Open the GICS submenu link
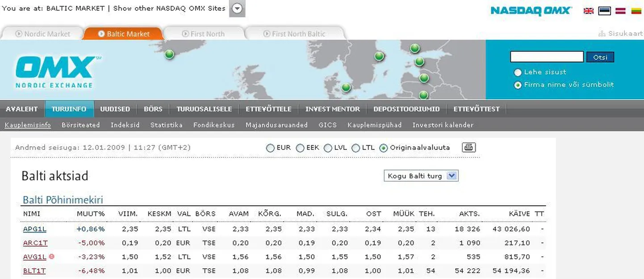 pyautogui.click(x=327, y=125)
